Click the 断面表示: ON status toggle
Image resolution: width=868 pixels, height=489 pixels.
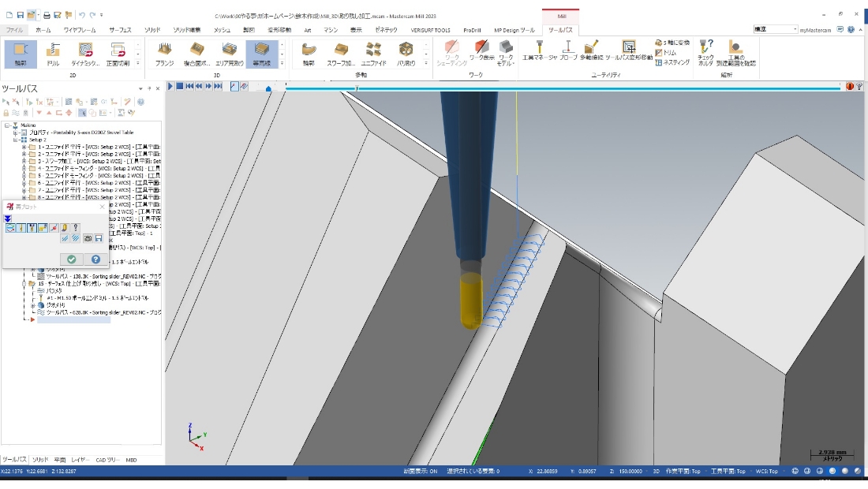pos(420,472)
